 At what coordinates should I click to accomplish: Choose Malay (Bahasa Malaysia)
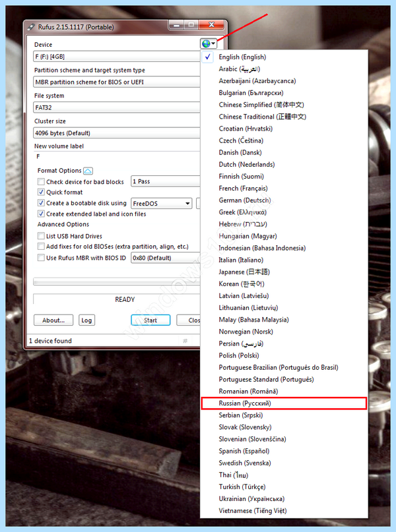click(x=284, y=320)
